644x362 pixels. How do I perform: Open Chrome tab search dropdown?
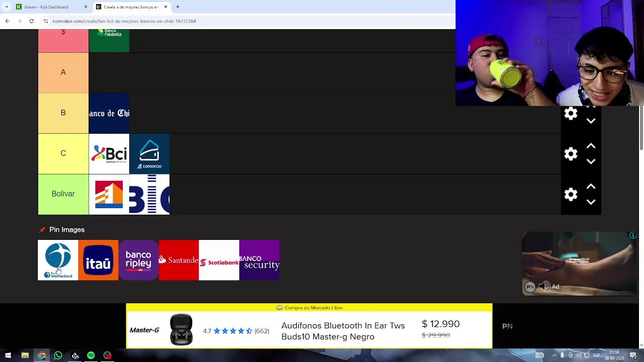(7, 7)
